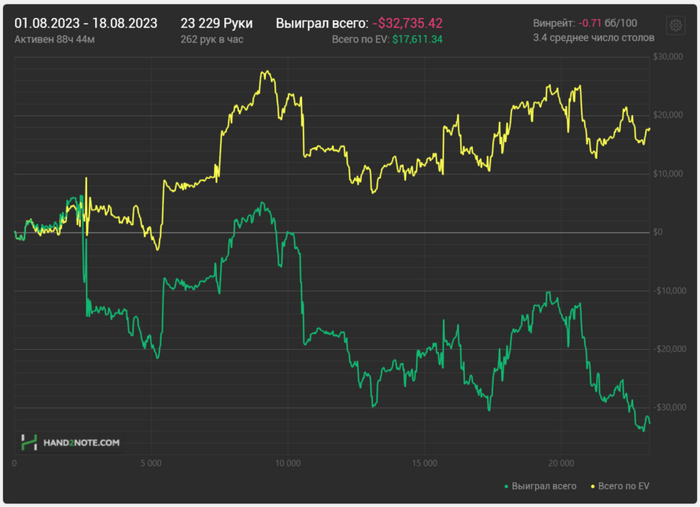Click the -$30,000 y-axis label
Screen dimensions: 700x507
coord(670,407)
